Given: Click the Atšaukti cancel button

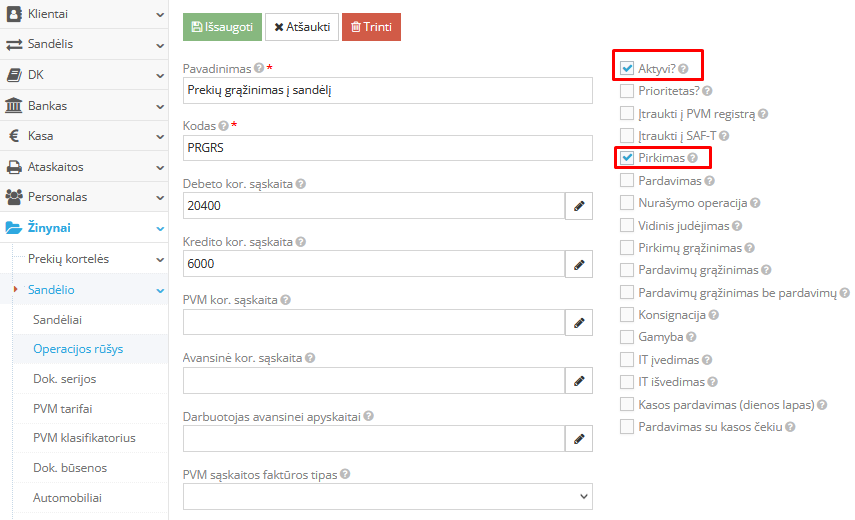Looking at the screenshot, I should (301, 27).
